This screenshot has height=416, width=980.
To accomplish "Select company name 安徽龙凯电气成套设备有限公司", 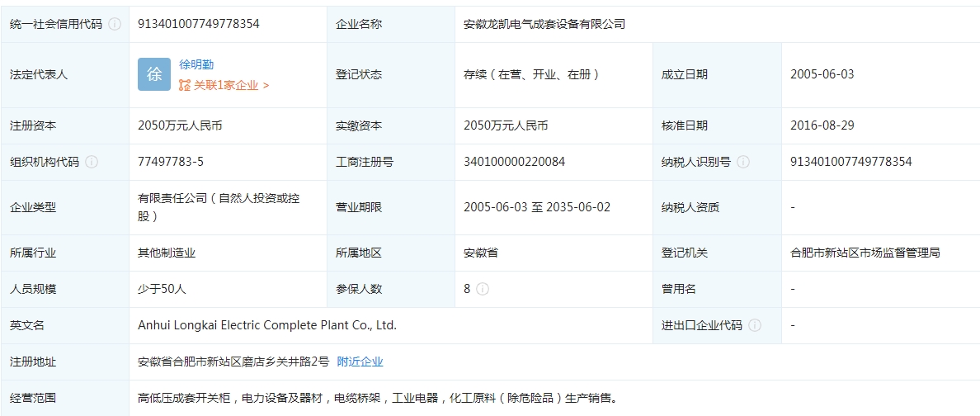I will tap(544, 25).
